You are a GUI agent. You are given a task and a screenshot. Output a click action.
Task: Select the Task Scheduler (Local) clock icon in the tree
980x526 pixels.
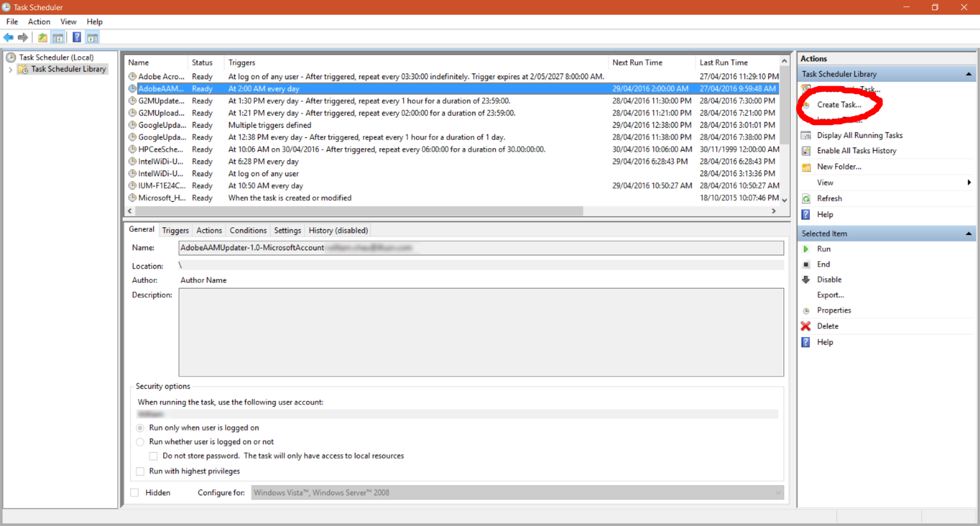[11, 57]
